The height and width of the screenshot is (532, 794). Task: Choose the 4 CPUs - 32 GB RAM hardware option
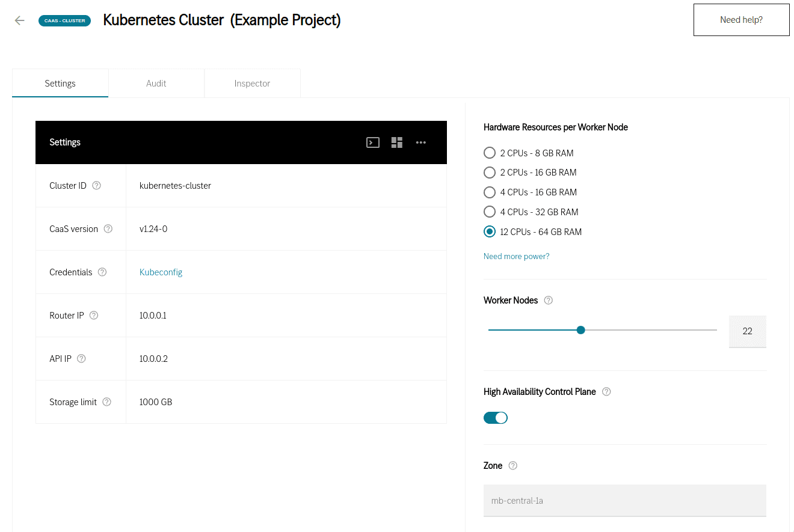click(490, 212)
